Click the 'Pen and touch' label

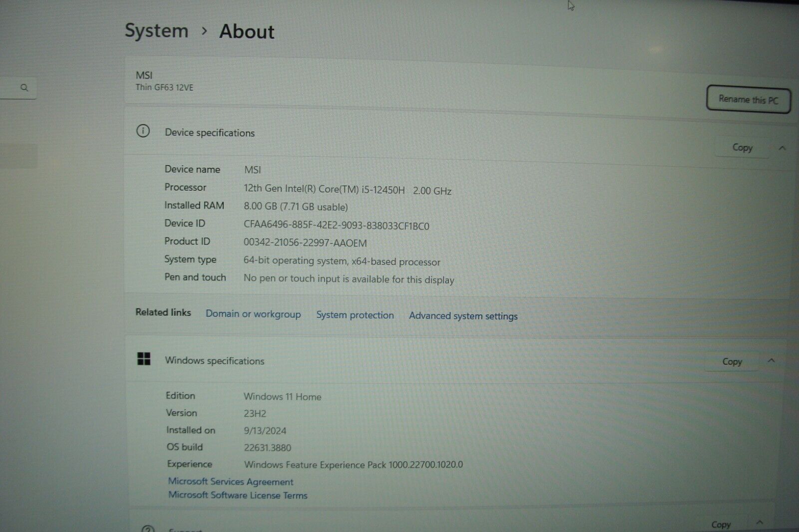pyautogui.click(x=195, y=277)
